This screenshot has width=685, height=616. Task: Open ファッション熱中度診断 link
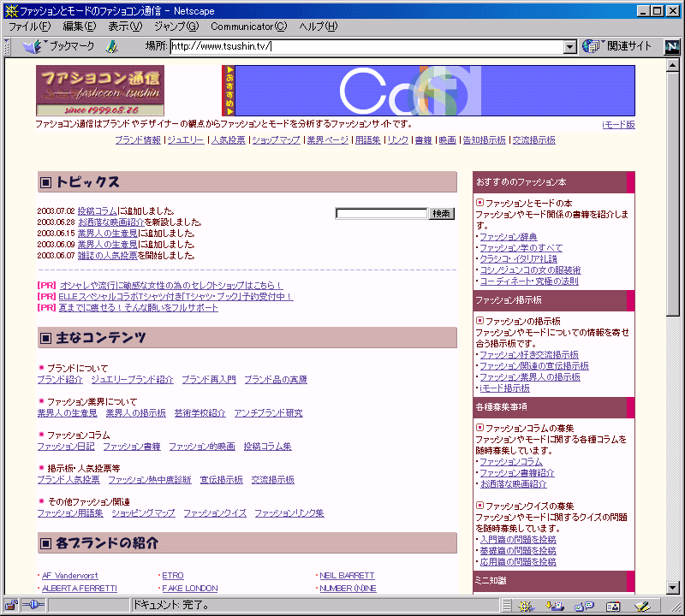click(150, 480)
